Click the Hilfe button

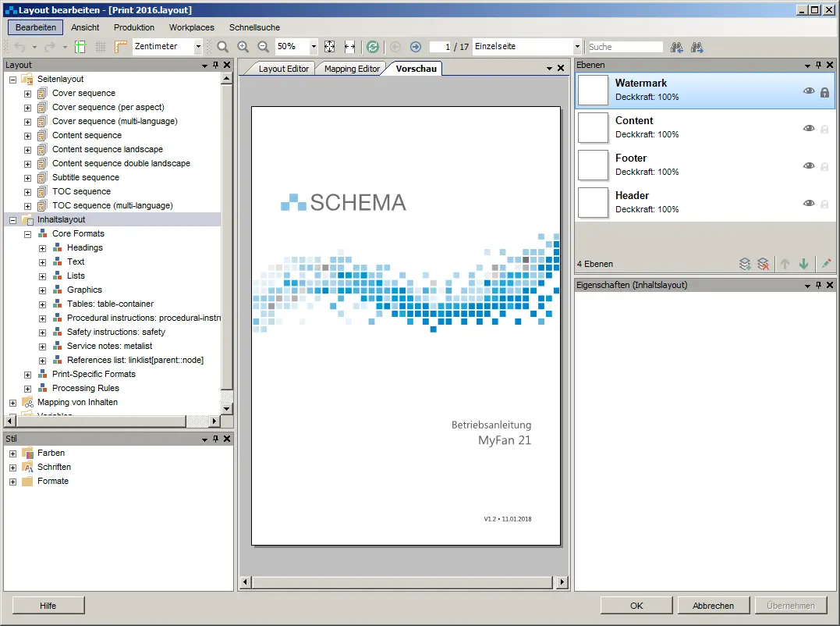click(x=48, y=606)
